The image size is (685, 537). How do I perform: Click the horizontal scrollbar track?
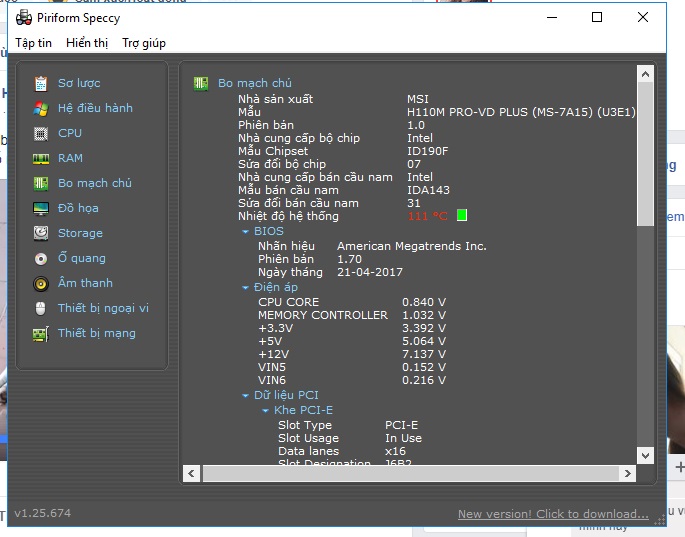(x=411, y=473)
